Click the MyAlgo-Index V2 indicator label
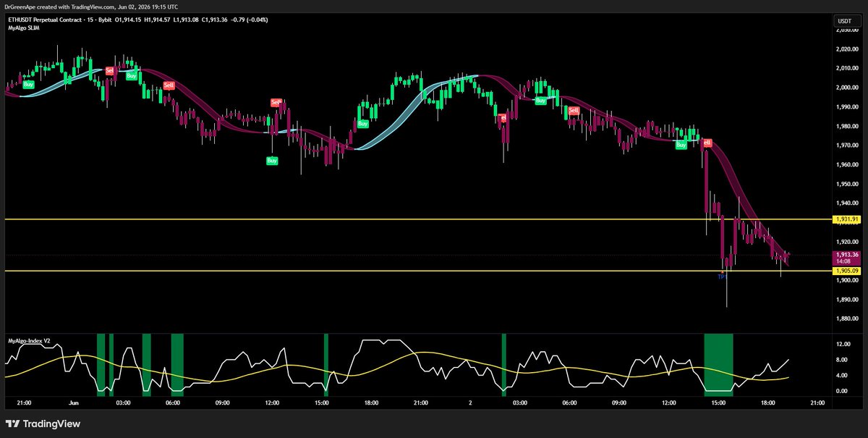 coord(30,340)
